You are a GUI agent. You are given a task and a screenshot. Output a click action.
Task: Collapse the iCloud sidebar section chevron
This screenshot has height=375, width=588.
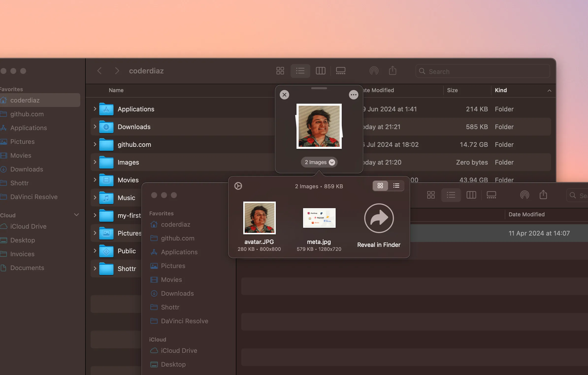pos(77,215)
